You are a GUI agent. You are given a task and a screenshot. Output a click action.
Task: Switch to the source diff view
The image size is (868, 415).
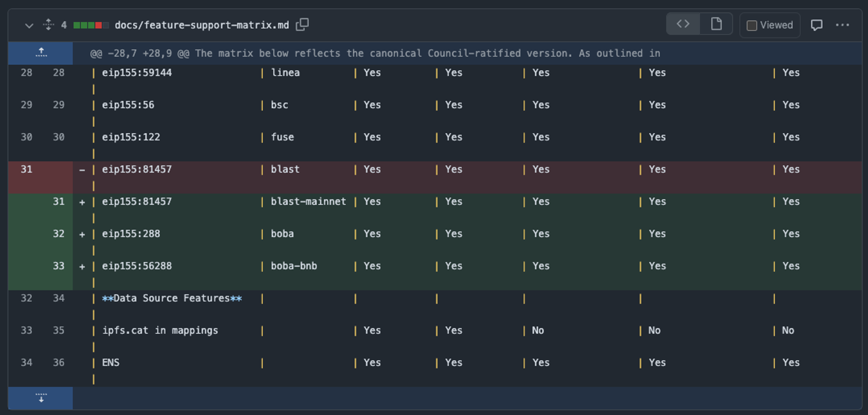point(683,24)
